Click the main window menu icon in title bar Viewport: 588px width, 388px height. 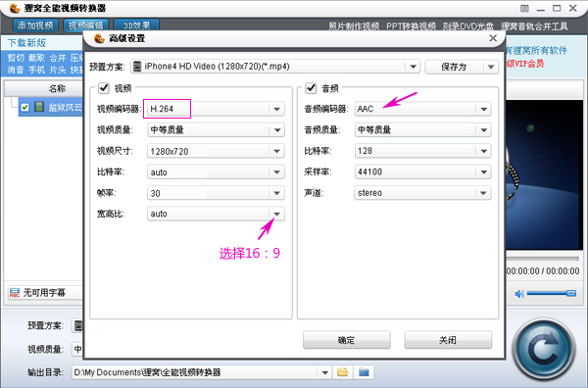tap(524, 8)
